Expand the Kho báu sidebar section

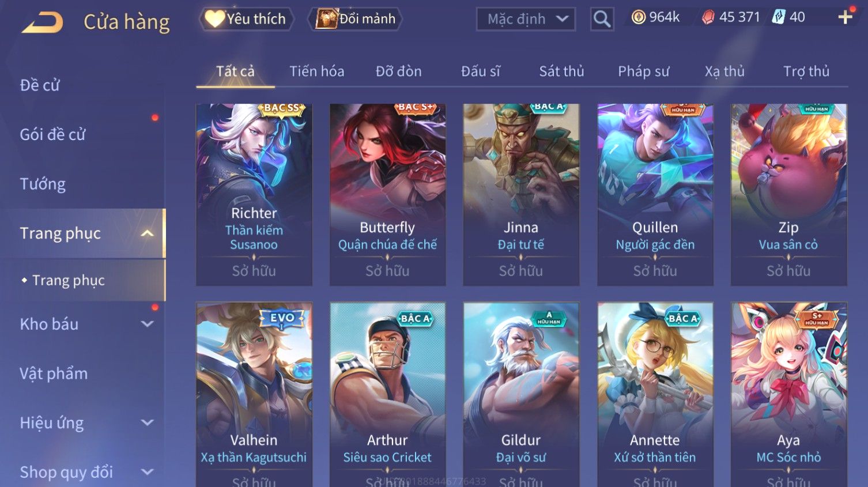[x=147, y=324]
